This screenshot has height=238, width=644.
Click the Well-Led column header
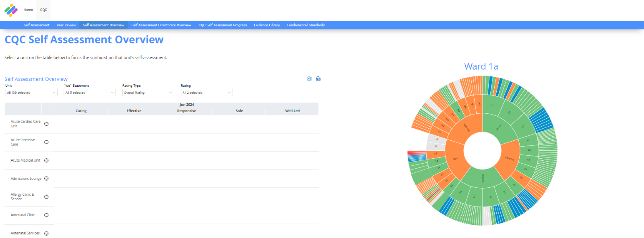tap(292, 111)
